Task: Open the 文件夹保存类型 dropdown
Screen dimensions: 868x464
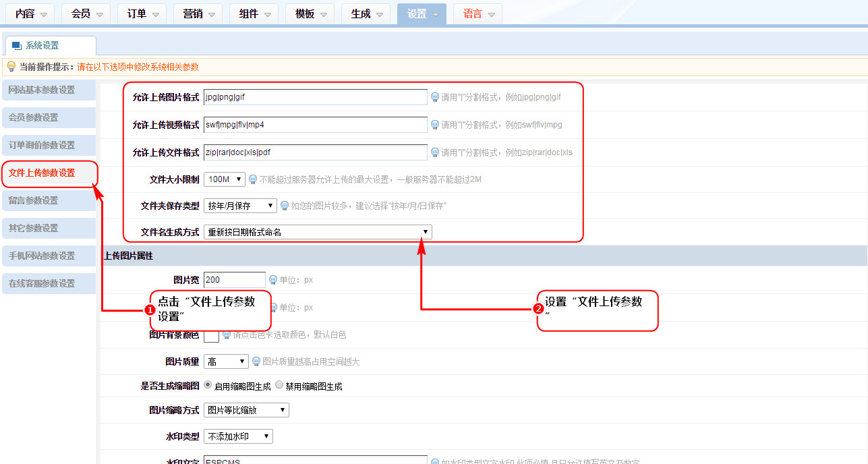Action: (x=239, y=206)
